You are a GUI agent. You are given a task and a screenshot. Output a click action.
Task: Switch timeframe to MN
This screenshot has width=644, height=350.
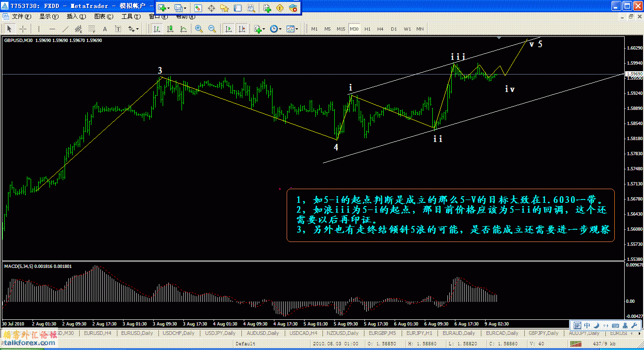point(420,29)
